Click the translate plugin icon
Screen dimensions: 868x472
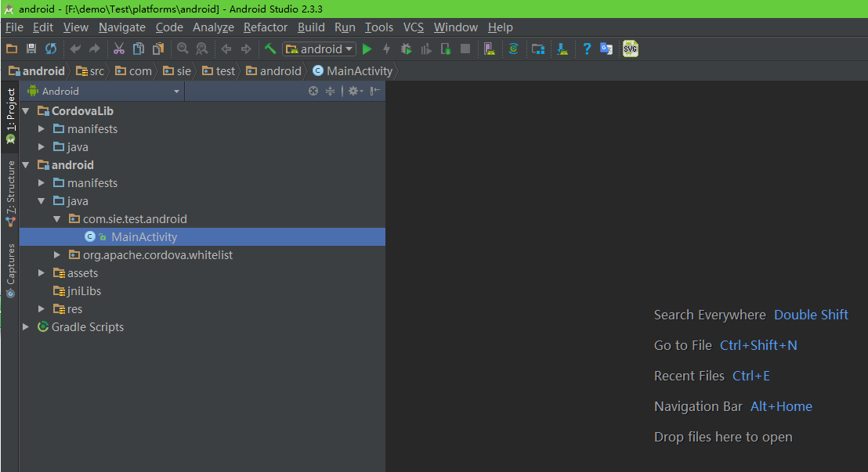point(606,49)
